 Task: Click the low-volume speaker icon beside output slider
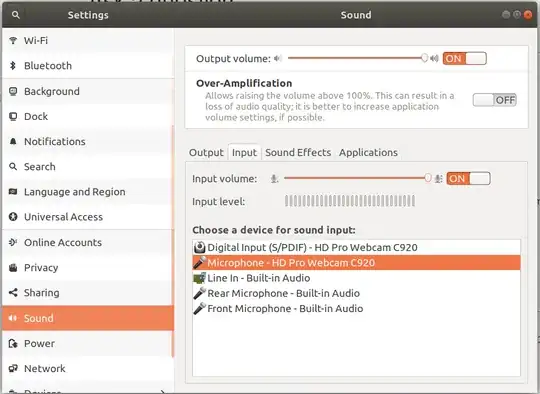[278, 59]
